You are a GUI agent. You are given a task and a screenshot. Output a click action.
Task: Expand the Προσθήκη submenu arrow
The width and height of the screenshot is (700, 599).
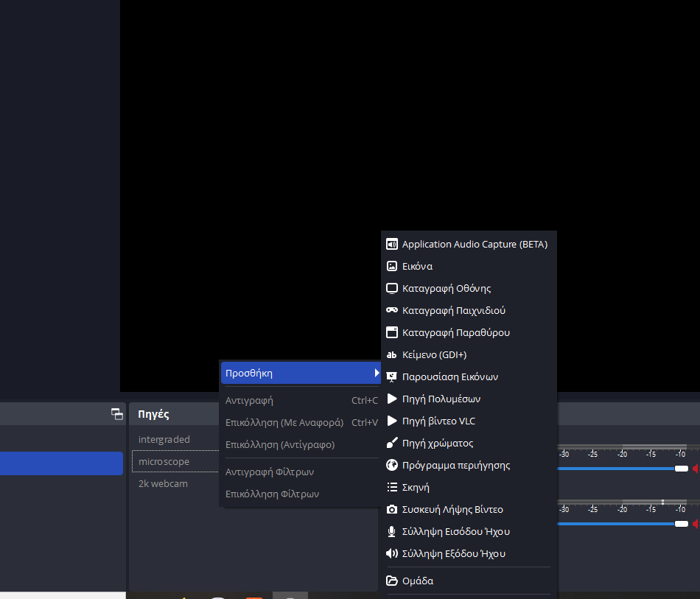[377, 373]
